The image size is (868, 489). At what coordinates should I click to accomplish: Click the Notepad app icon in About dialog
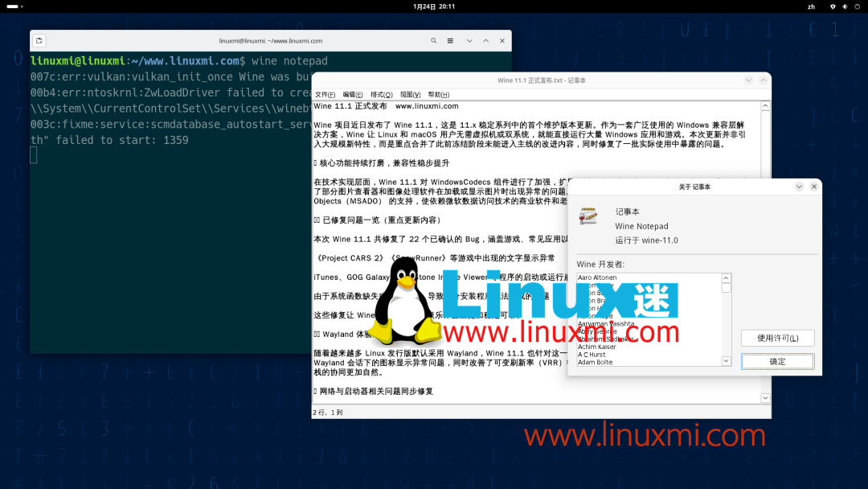[x=588, y=216]
